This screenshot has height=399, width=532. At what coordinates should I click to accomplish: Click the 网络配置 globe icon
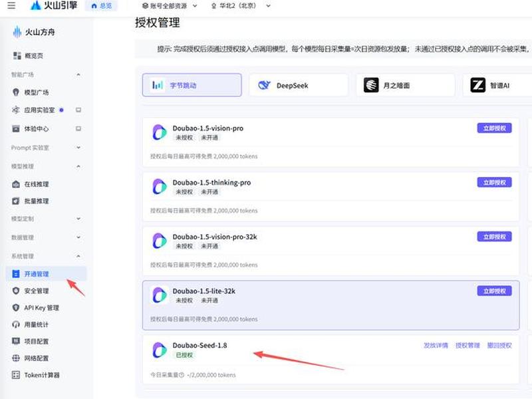(16, 358)
